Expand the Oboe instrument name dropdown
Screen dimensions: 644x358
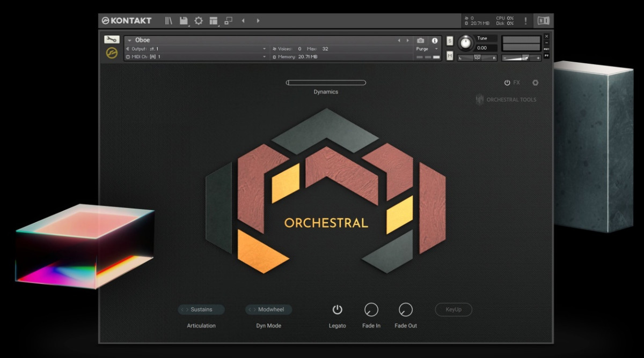click(x=130, y=40)
